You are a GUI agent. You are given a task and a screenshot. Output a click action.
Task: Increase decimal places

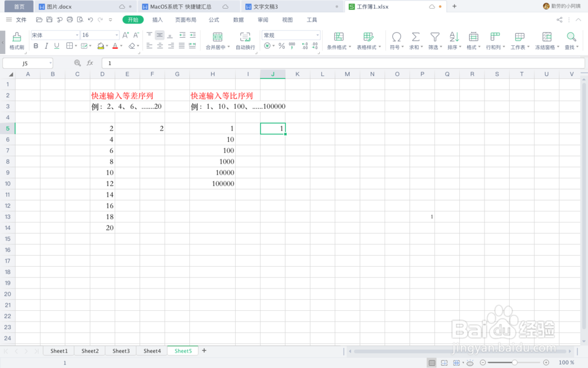(x=305, y=46)
